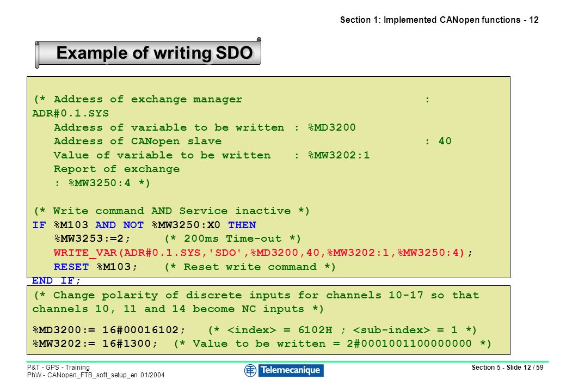The width and height of the screenshot is (566, 392).
Task: Click the 'Section 5 - Slide 12 / 59' footer
Action: (x=507, y=367)
